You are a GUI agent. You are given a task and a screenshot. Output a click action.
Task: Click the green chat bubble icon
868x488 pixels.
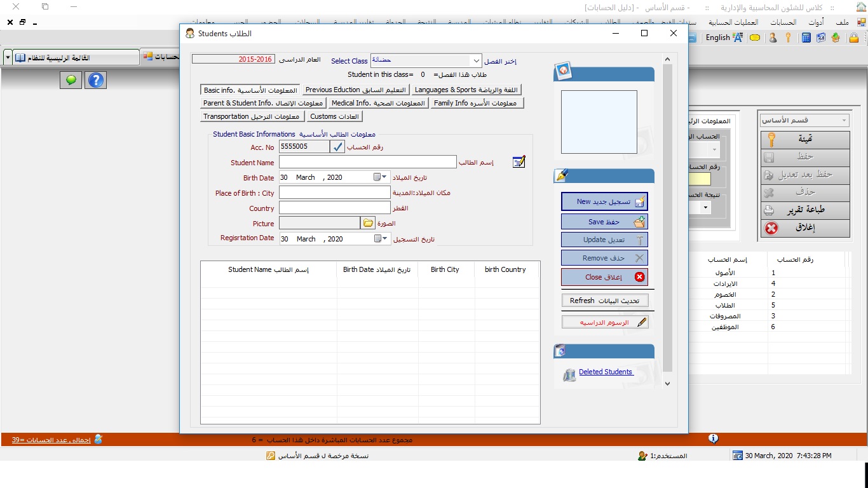tap(71, 80)
